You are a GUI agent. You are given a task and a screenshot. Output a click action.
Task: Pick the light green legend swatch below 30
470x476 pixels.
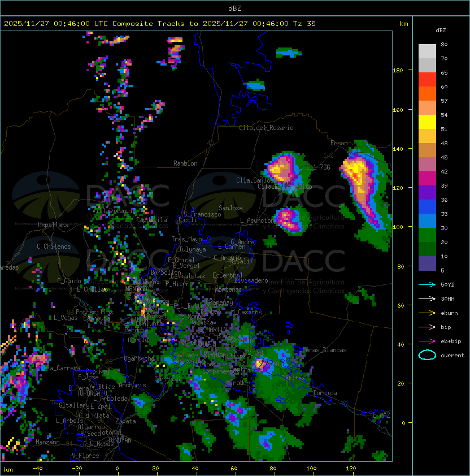click(x=427, y=235)
